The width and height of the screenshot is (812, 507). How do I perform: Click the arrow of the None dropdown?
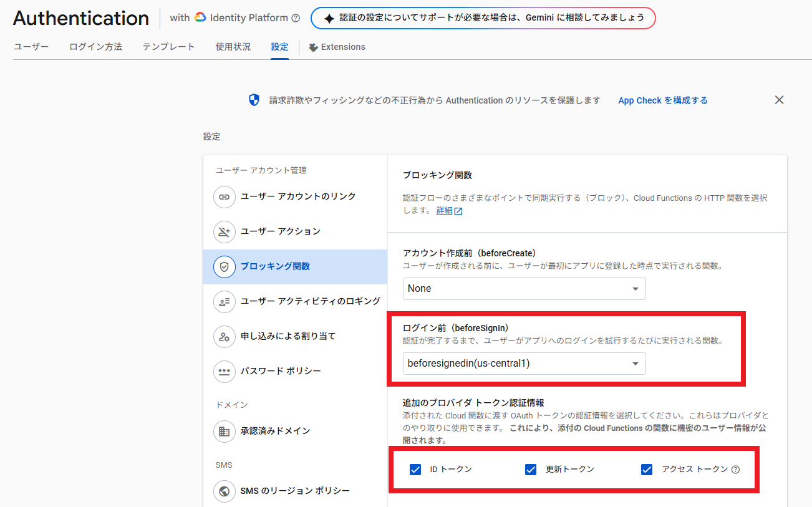click(x=636, y=289)
